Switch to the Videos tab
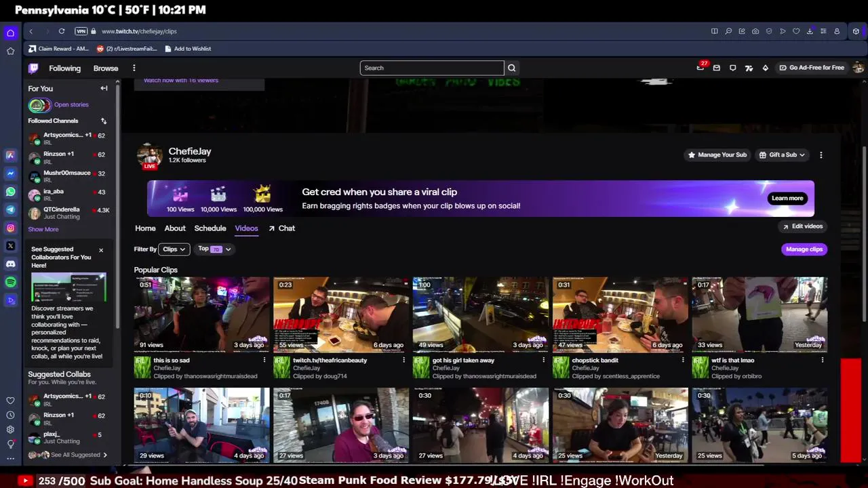This screenshot has height=488, width=868. click(x=246, y=228)
